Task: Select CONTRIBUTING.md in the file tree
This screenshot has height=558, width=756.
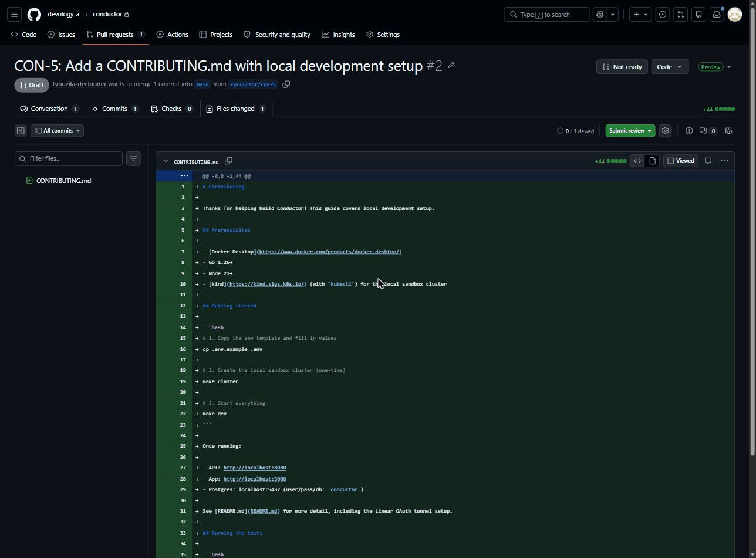Action: [x=63, y=181]
